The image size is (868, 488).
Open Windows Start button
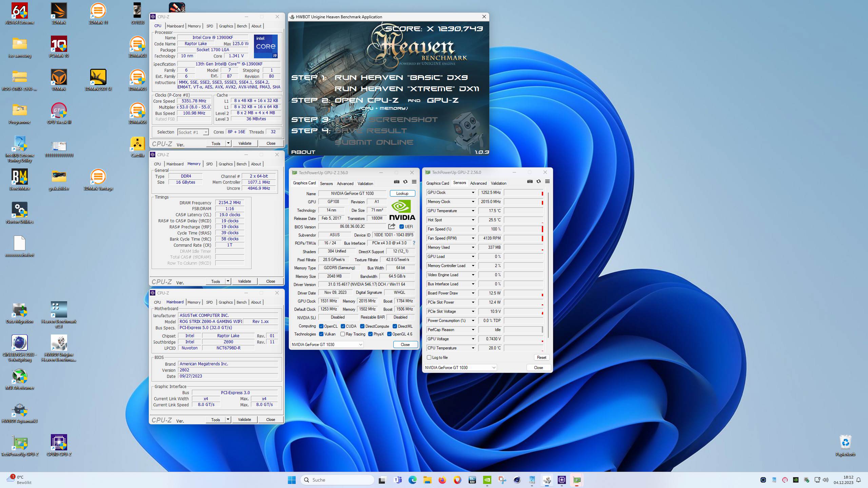click(x=292, y=480)
